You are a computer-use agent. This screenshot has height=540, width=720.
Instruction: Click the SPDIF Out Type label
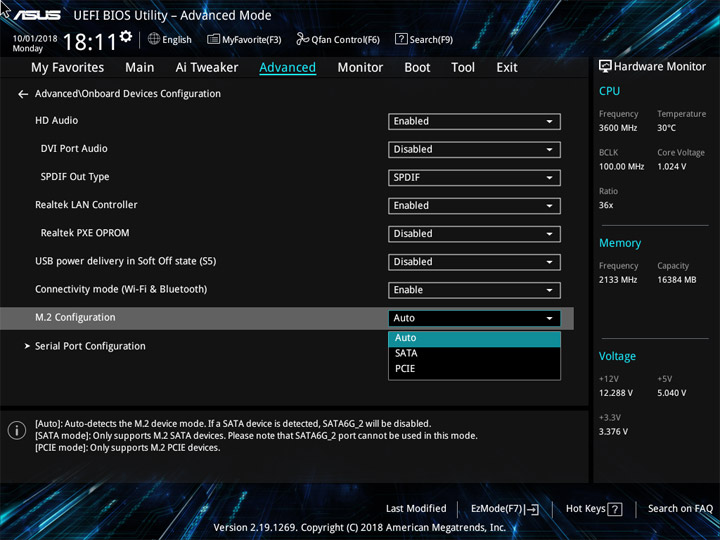(x=75, y=177)
